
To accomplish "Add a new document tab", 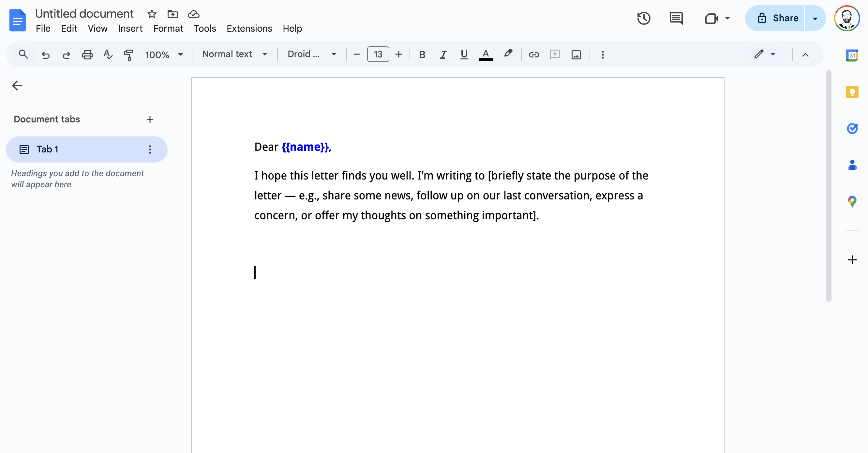I will click(x=150, y=119).
